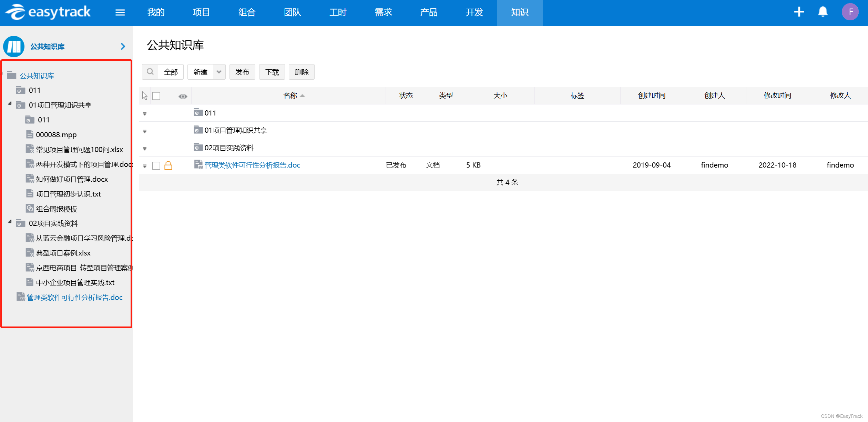868x422 pixels.
Task: Open the 项目 menu
Action: (x=201, y=12)
